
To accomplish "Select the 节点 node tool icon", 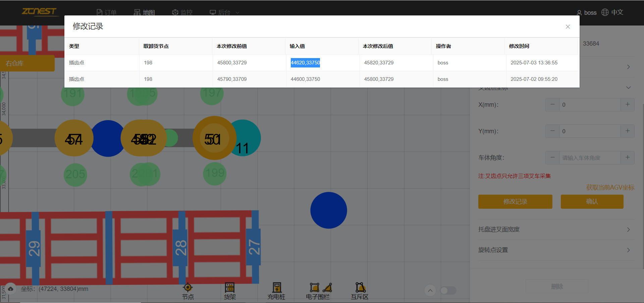I will click(x=188, y=288).
